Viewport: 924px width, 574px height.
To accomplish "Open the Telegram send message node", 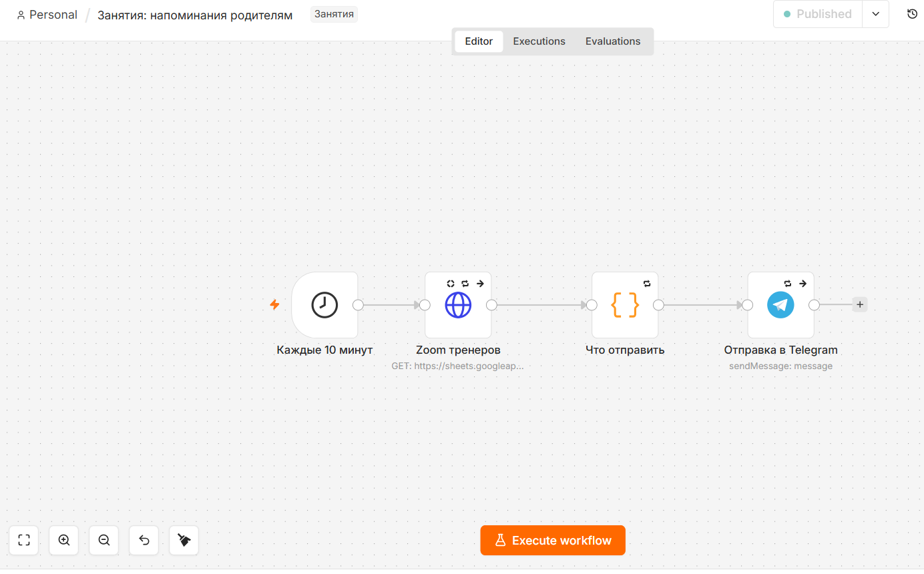I will pos(780,305).
